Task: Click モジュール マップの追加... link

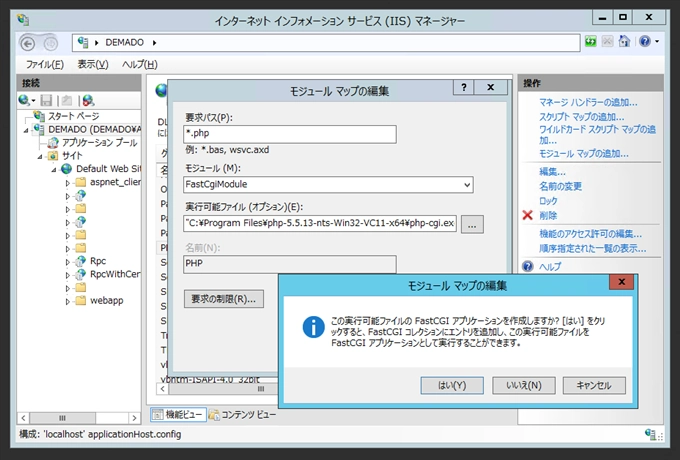Action: [x=584, y=153]
